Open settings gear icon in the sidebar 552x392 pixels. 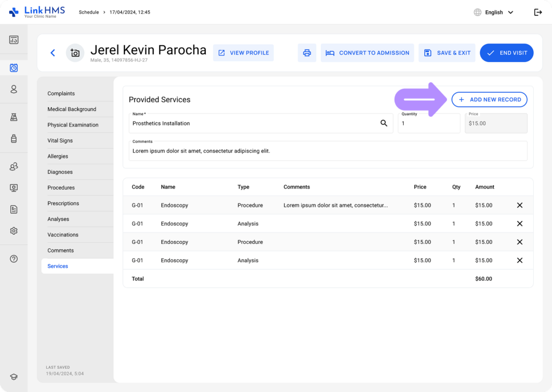coord(13,230)
